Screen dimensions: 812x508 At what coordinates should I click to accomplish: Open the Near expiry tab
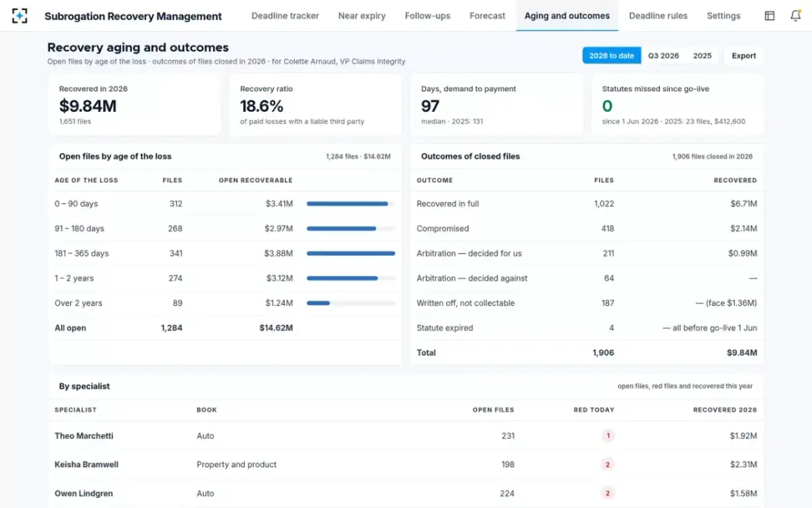click(362, 16)
